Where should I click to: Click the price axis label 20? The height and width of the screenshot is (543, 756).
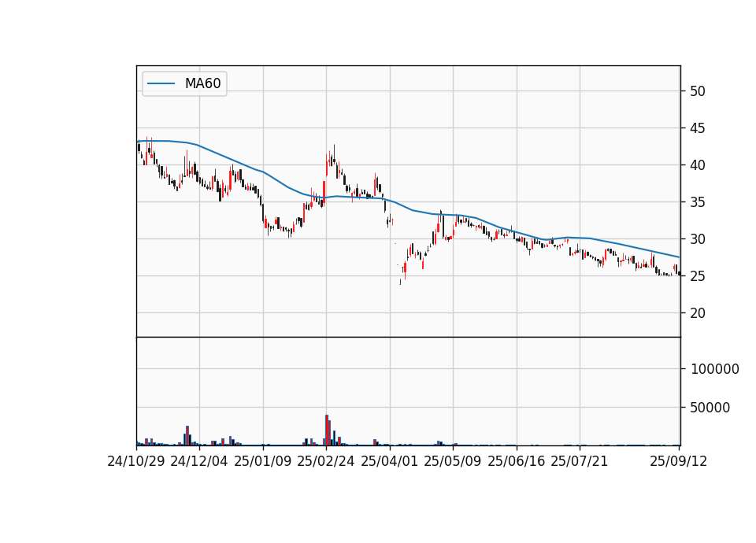(x=697, y=313)
